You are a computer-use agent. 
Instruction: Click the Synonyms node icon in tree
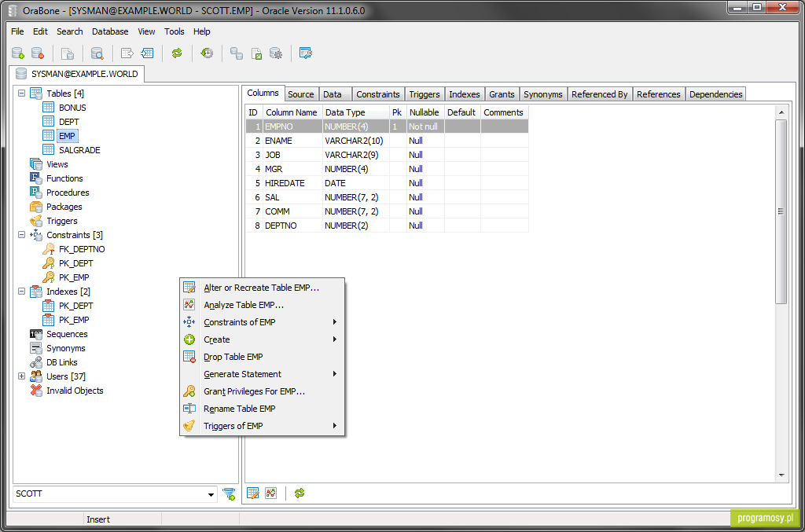36,348
